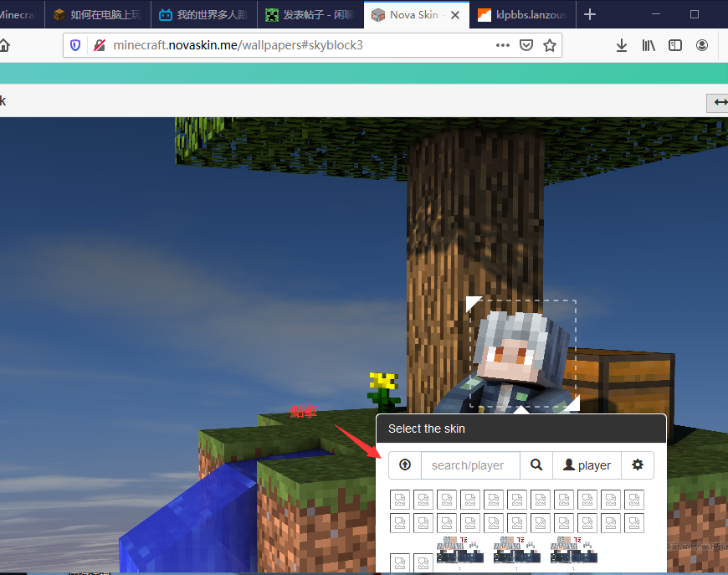
Task: Open Firefox account avatar icon
Action: (702, 45)
